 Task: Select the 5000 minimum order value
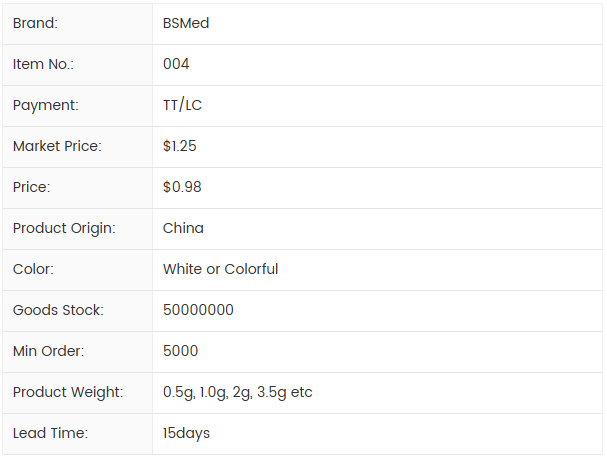(180, 351)
